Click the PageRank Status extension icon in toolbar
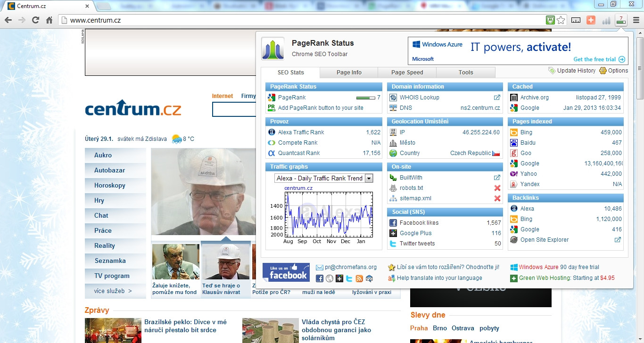Viewport: 644px width, 343px height. coord(621,20)
